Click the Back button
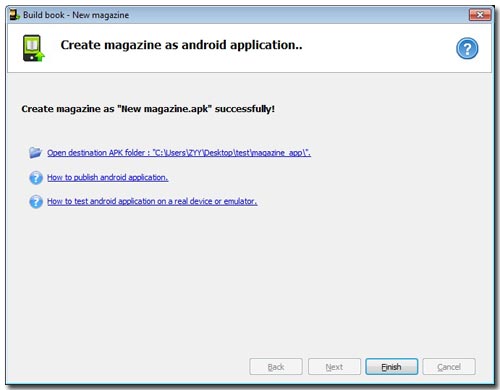The image size is (500, 390). coord(276,367)
